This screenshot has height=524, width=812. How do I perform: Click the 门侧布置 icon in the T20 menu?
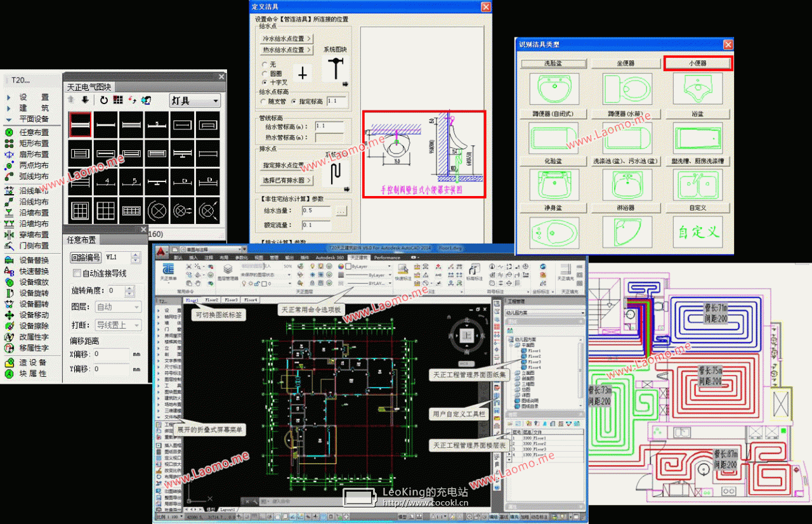pos(9,246)
